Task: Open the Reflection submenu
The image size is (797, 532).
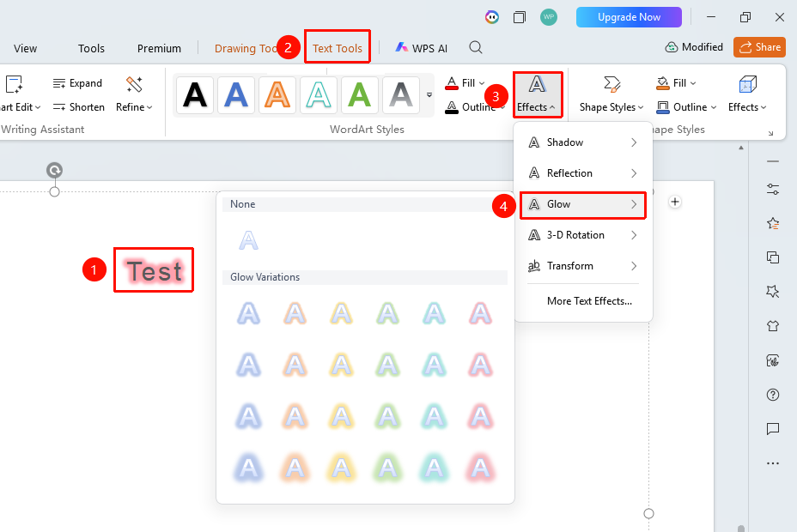Action: click(583, 173)
